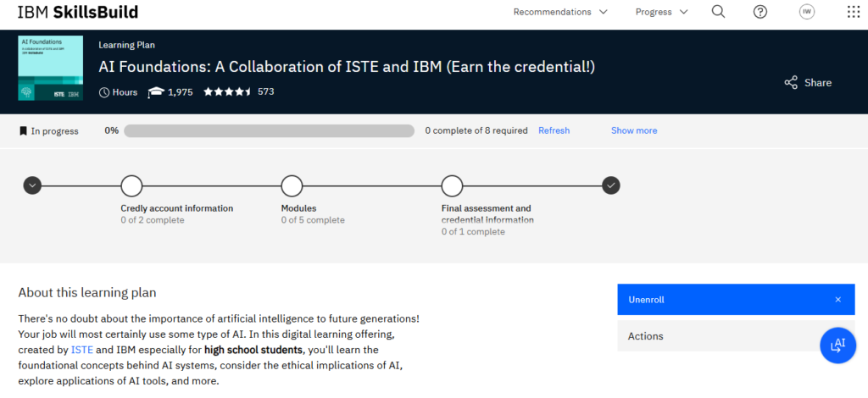Click the About this learning plan heading
868x398 pixels.
pyautogui.click(x=87, y=292)
